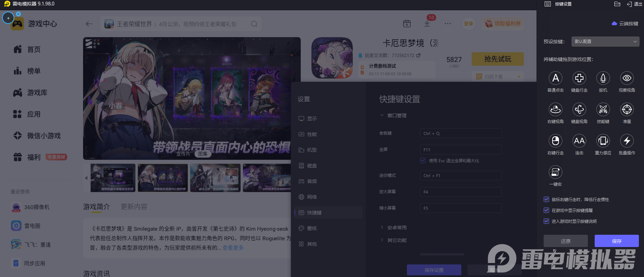The height and width of the screenshot is (277, 644).
Task: Open 快捷键 settings tab
Action: pos(328,213)
